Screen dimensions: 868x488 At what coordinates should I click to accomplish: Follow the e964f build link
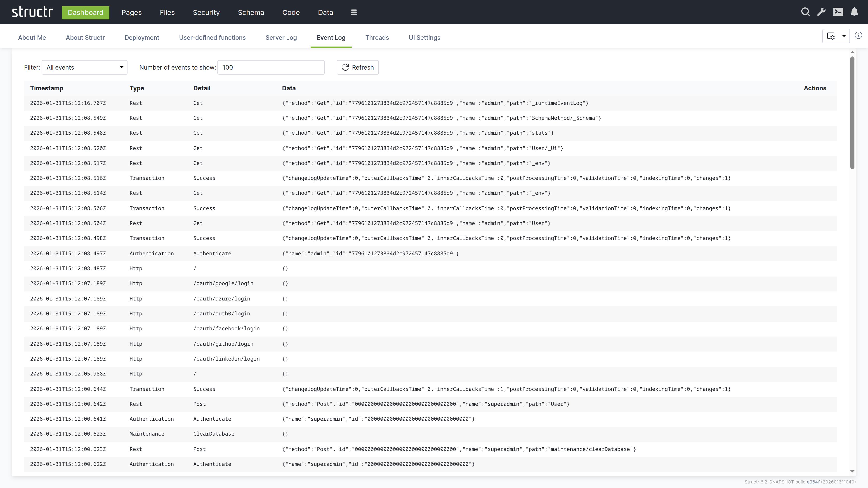(x=813, y=482)
